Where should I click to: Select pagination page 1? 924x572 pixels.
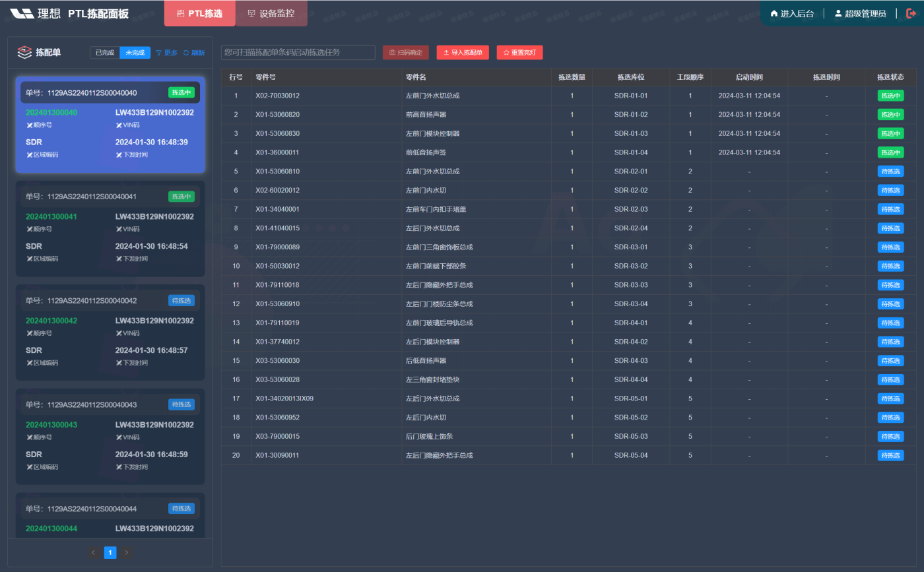[x=110, y=552]
